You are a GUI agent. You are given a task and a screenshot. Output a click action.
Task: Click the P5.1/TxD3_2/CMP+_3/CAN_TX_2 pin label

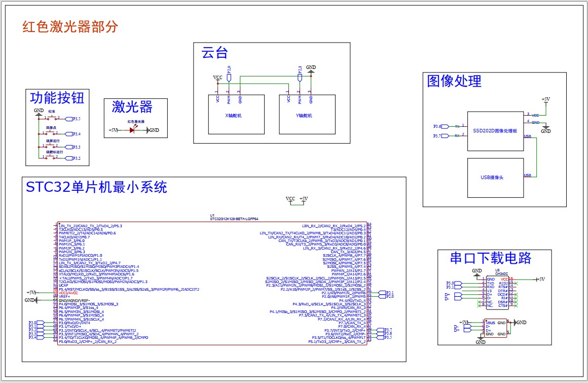pos(337,342)
